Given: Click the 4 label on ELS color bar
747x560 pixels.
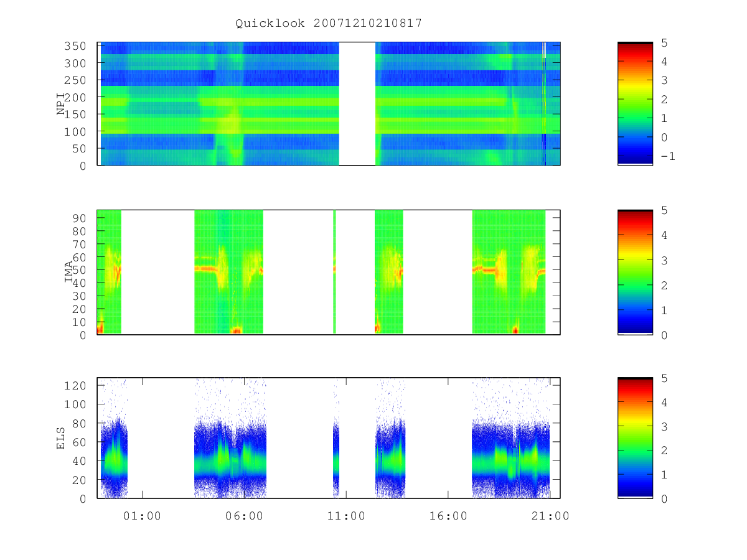Looking at the screenshot, I should tap(664, 403).
